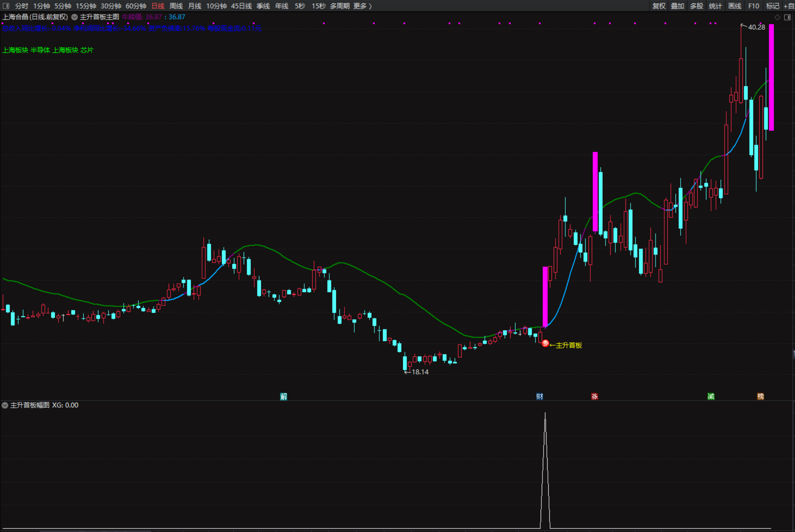Click the XG: 0.00 indicator value
The image size is (795, 532).
click(x=65, y=405)
